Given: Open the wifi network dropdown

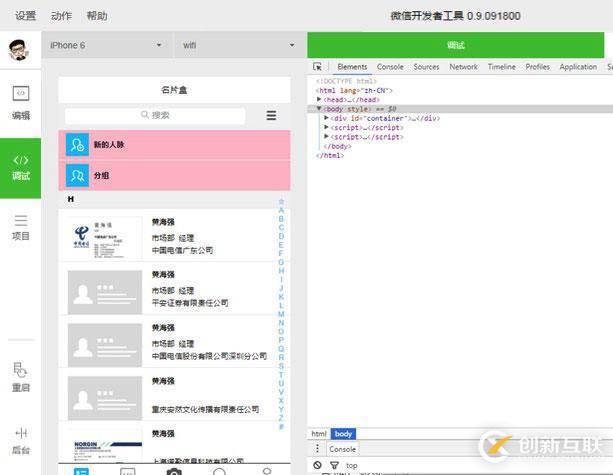Looking at the screenshot, I should [239, 45].
